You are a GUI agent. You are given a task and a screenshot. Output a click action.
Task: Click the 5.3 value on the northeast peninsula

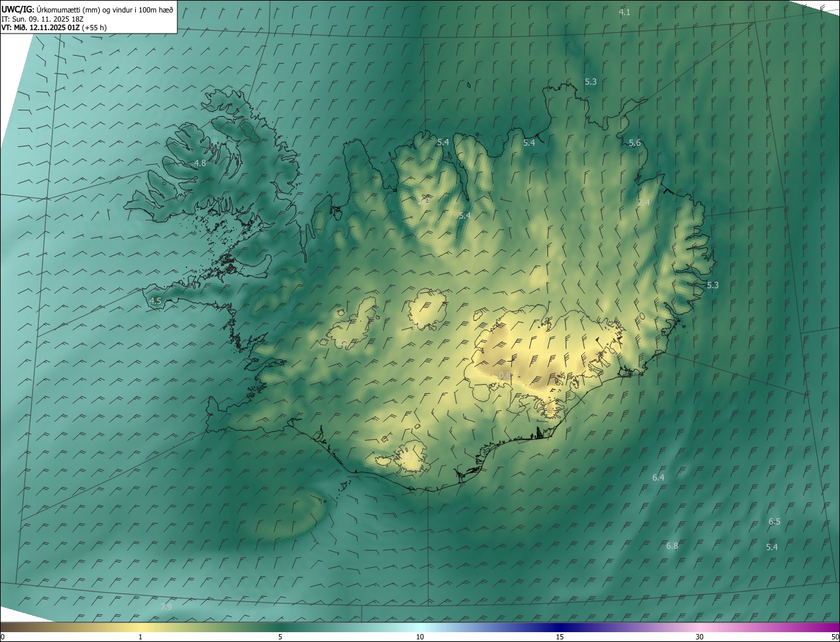pos(591,82)
